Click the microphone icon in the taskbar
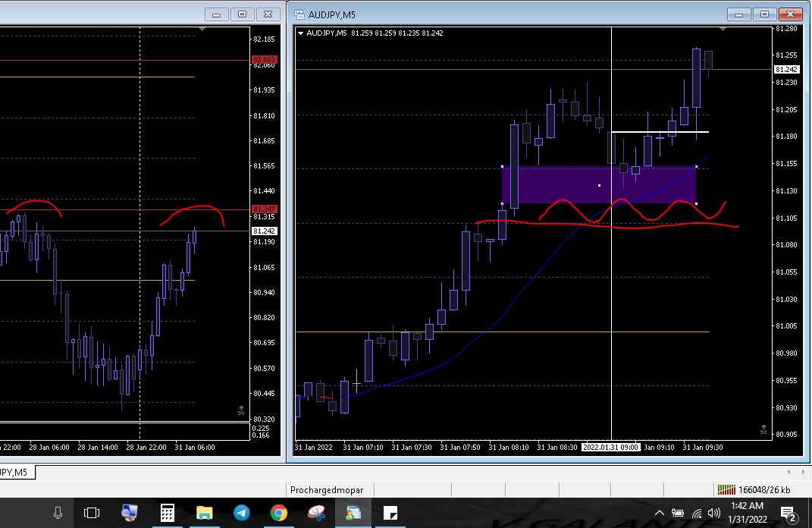812x528 pixels. [x=58, y=514]
